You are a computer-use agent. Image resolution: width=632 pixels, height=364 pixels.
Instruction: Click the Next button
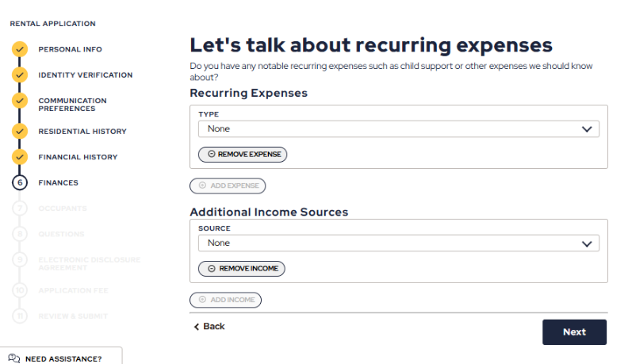[574, 332]
